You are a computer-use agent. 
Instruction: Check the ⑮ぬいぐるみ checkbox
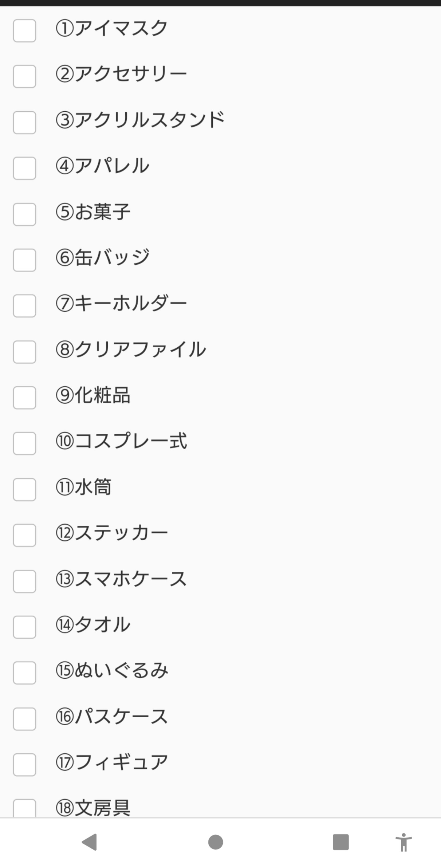point(25,673)
